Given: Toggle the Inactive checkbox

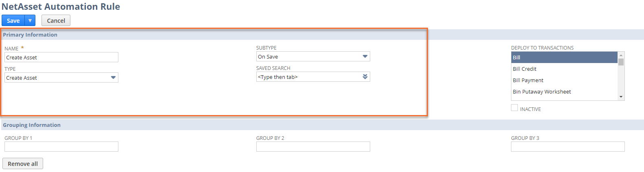Looking at the screenshot, I should [x=515, y=108].
